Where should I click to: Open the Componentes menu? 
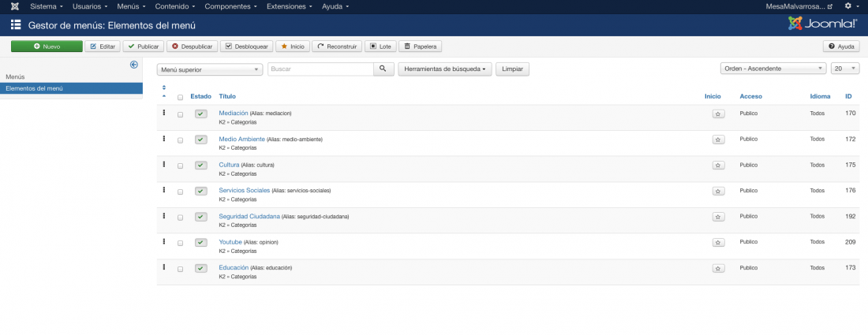click(231, 6)
